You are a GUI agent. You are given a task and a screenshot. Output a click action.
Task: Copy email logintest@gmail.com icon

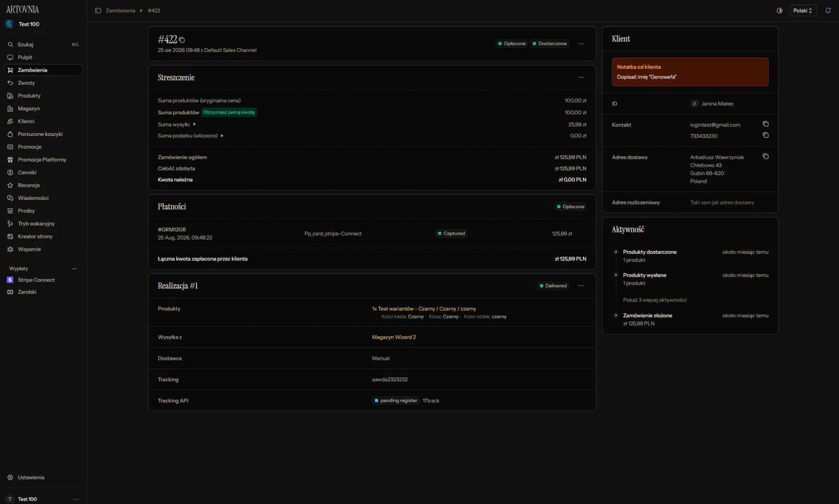tap(766, 124)
